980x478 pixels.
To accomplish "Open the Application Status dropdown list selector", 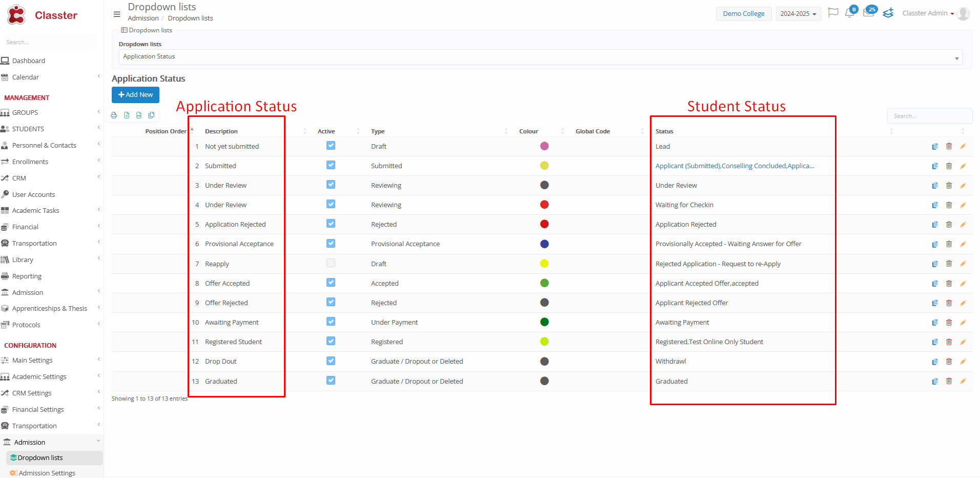I will pyautogui.click(x=540, y=57).
